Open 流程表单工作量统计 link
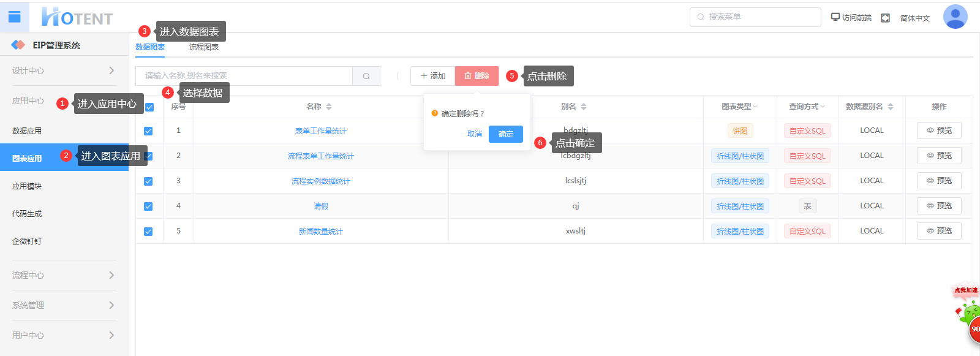Viewport: 980px width, 356px height. [x=321, y=156]
